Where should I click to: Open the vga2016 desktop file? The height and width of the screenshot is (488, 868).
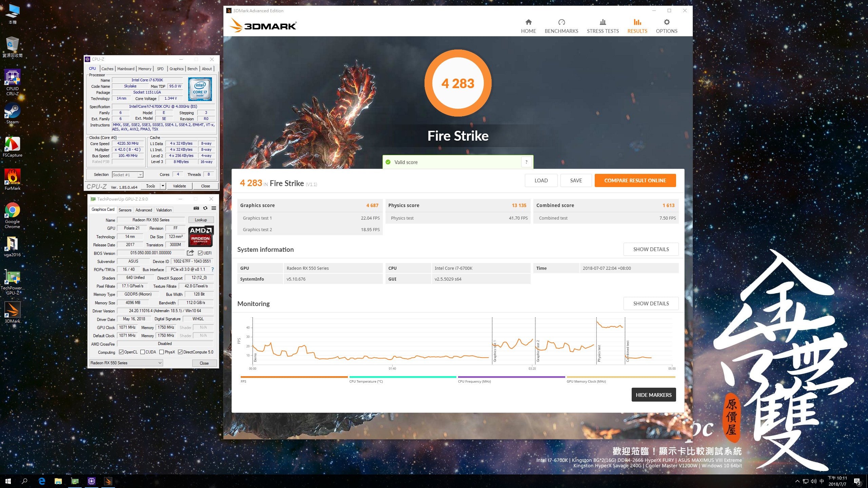13,247
